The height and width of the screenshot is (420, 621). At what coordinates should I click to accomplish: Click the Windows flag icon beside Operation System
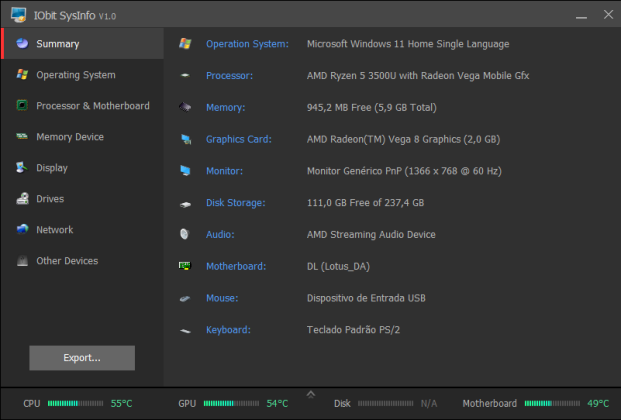pos(185,44)
